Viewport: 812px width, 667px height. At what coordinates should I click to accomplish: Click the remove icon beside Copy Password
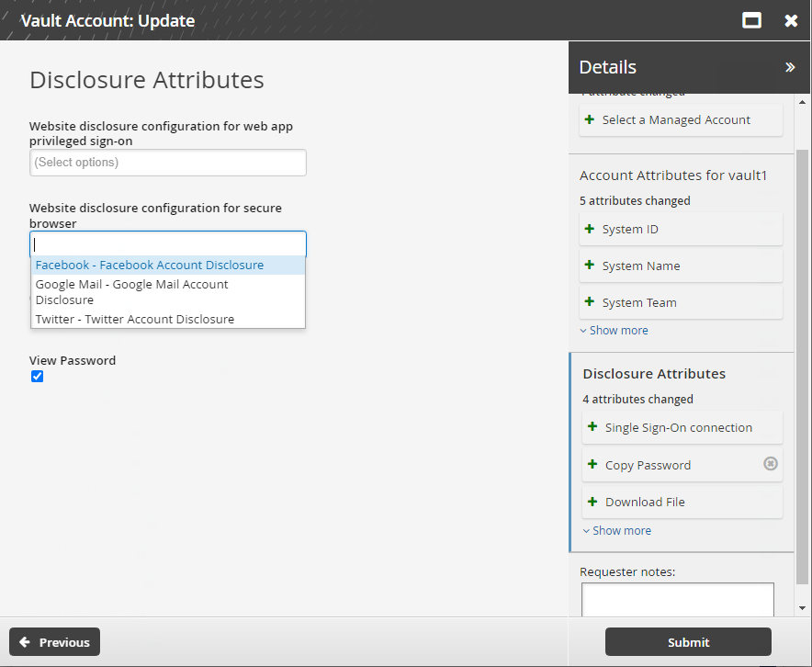point(771,464)
